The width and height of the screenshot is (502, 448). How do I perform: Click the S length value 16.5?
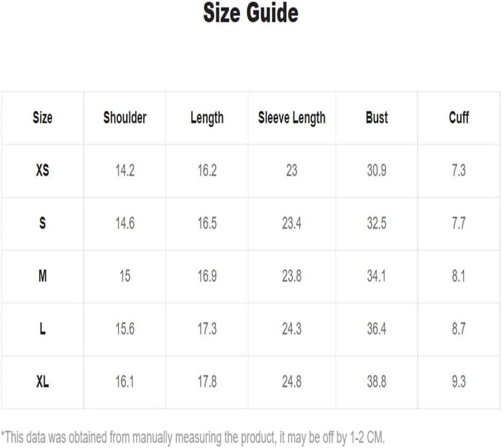pyautogui.click(x=207, y=223)
